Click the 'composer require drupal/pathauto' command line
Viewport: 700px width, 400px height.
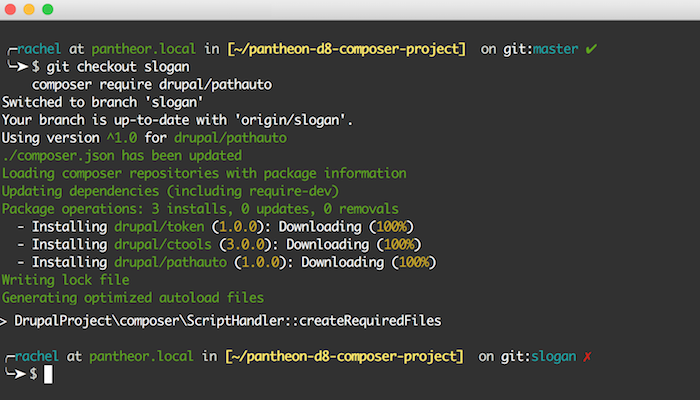pos(152,84)
